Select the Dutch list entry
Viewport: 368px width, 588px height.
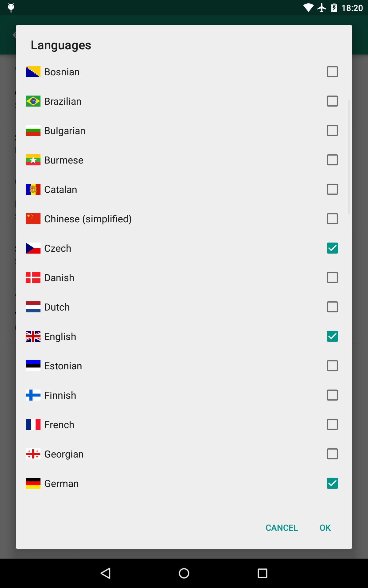click(x=184, y=307)
